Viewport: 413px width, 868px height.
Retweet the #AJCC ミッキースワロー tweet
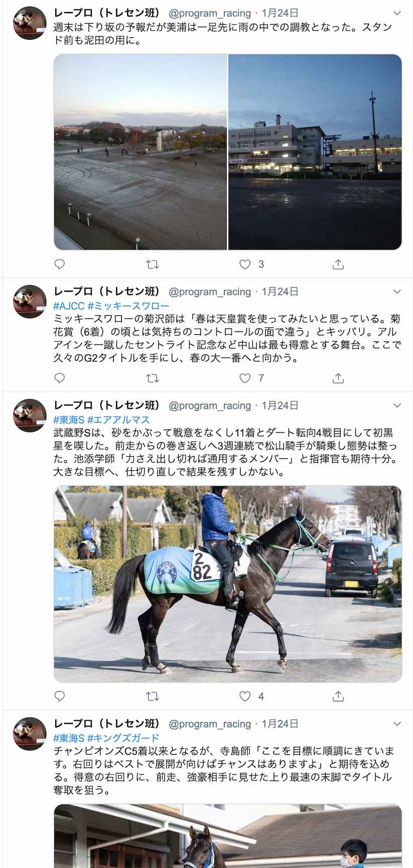152,378
